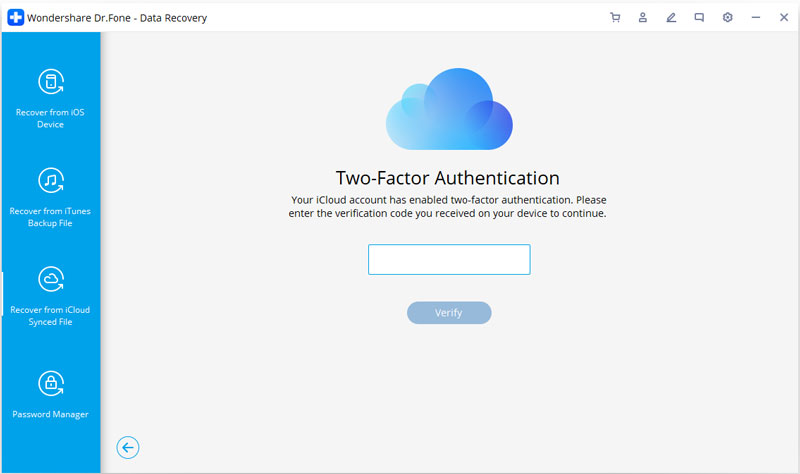Click 'Wondershare Dr.Fone - Data Recovery' title text
This screenshot has height=474, width=800.
(117, 18)
